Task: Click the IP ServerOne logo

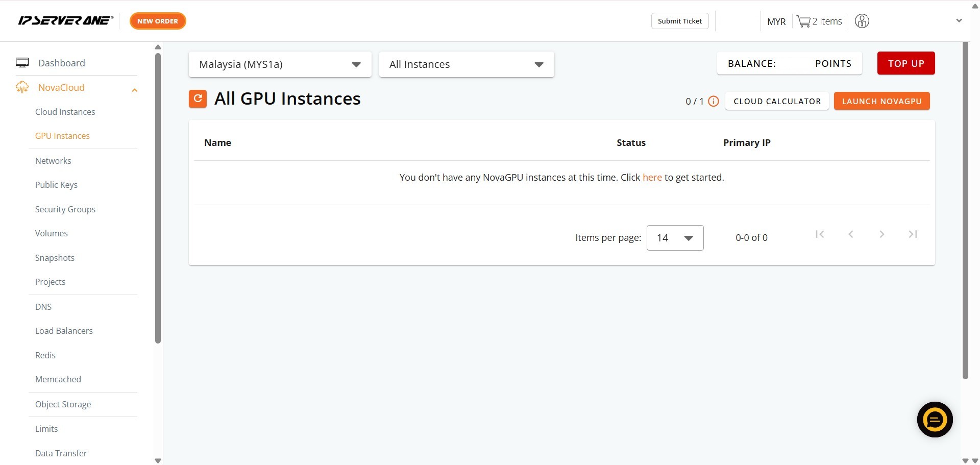Action: pyautogui.click(x=65, y=21)
